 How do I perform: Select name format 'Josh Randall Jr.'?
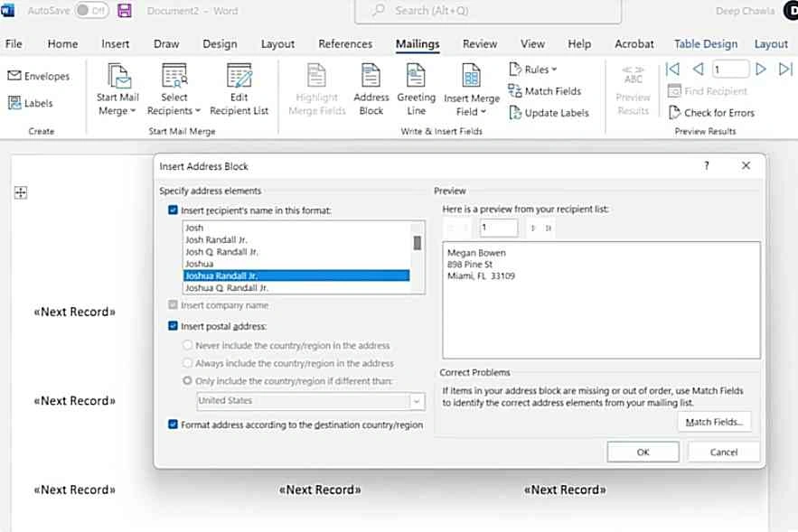[296, 239]
